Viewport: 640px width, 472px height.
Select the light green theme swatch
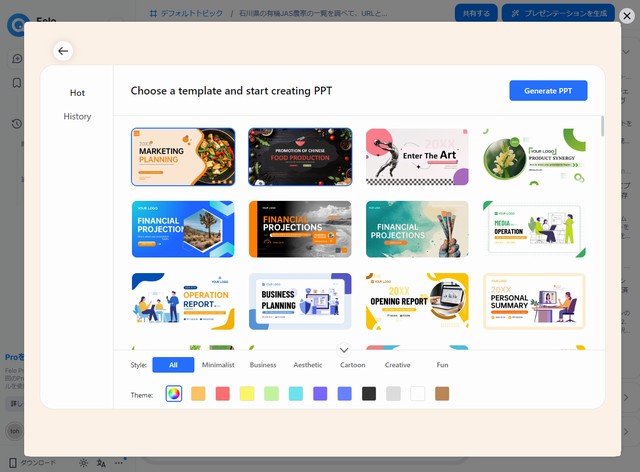(x=271, y=394)
